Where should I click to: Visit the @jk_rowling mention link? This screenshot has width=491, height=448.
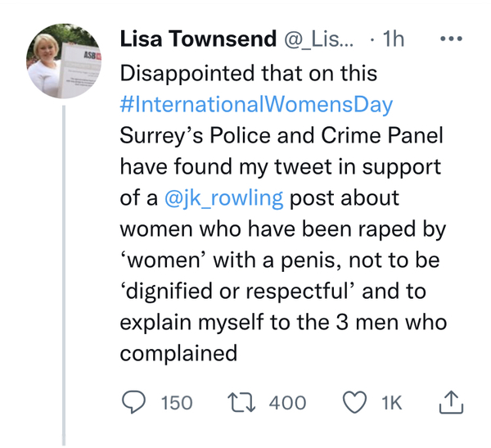point(224,197)
